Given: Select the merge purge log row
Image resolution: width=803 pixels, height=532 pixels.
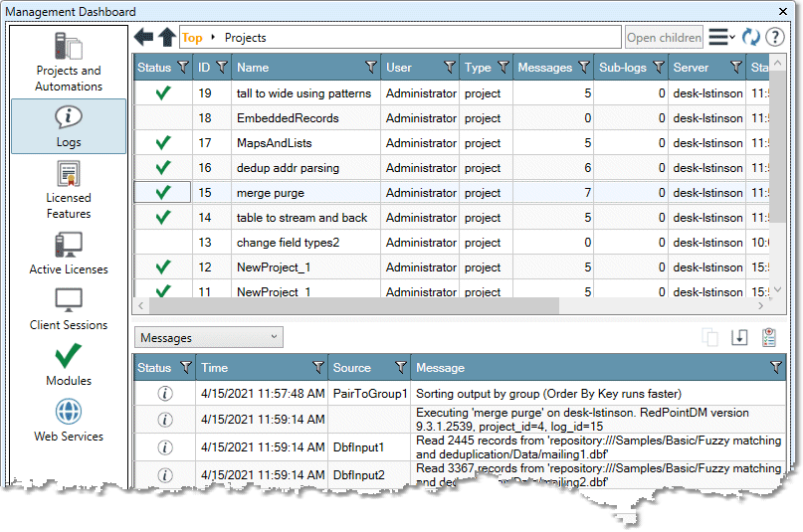Looking at the screenshot, I should (271, 193).
